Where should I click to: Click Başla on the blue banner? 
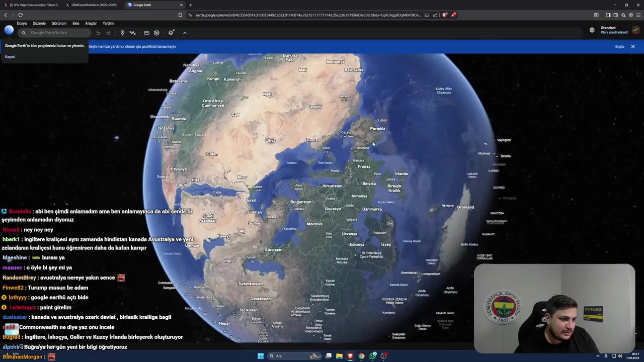pos(619,46)
